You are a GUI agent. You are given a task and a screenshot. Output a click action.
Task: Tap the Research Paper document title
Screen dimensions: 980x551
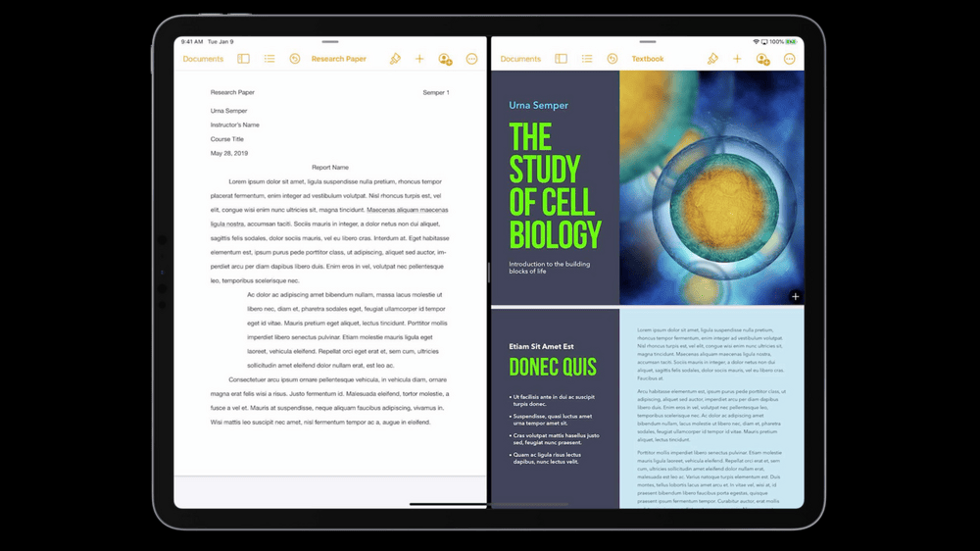pyautogui.click(x=338, y=59)
